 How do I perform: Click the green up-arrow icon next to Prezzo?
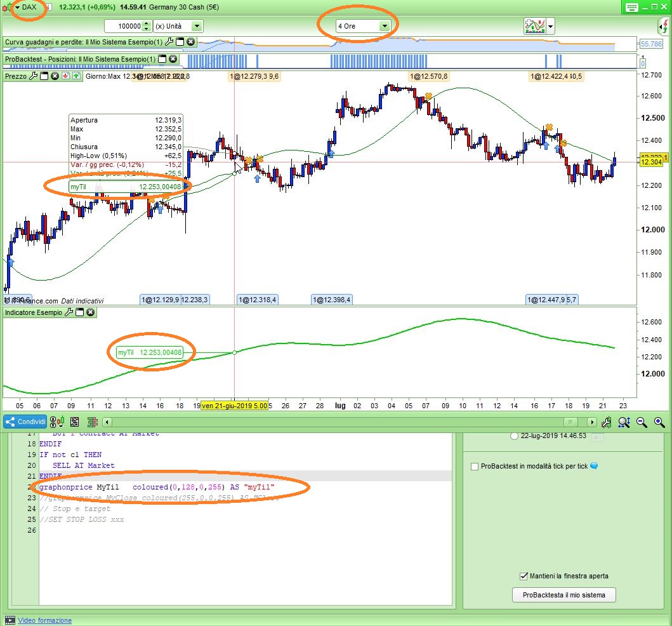coord(76,76)
